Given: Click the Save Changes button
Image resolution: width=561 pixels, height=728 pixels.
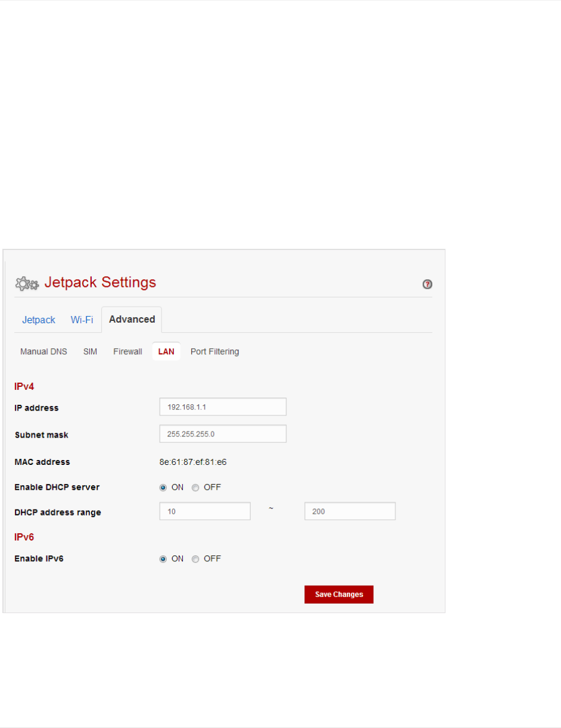Looking at the screenshot, I should (x=339, y=594).
